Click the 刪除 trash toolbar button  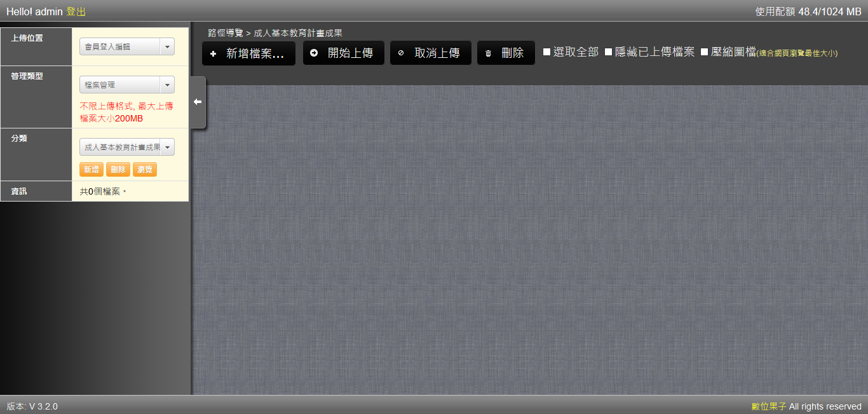click(506, 53)
